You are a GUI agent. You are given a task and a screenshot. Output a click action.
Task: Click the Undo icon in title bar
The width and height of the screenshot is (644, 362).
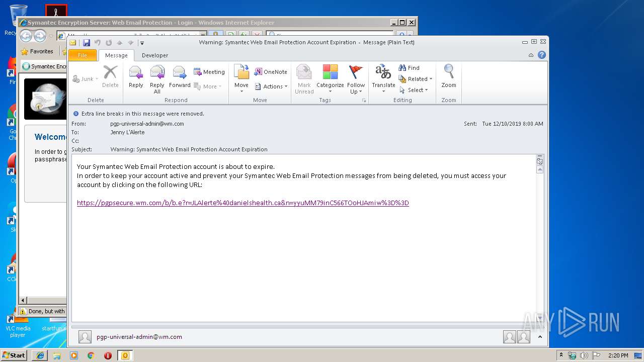tap(98, 43)
